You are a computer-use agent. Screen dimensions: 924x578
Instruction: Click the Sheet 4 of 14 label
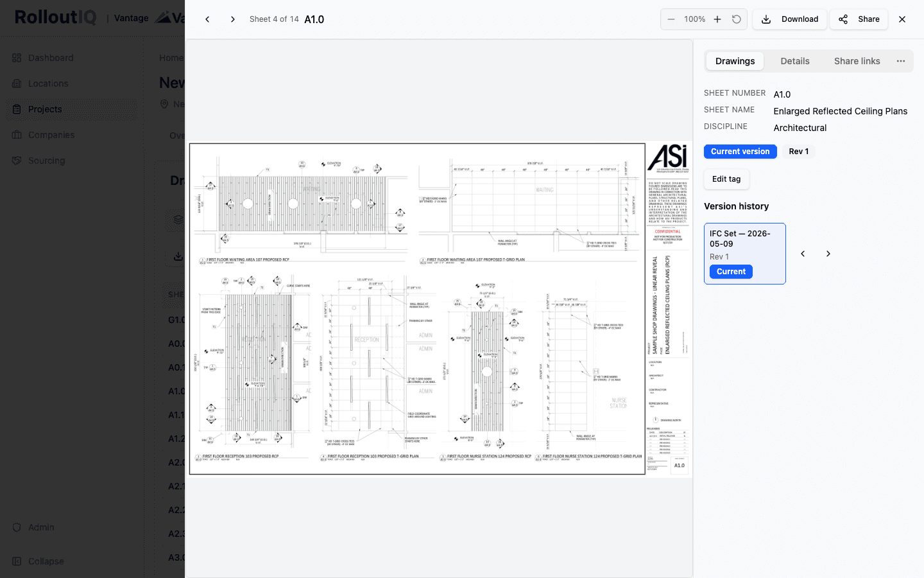coord(274,19)
